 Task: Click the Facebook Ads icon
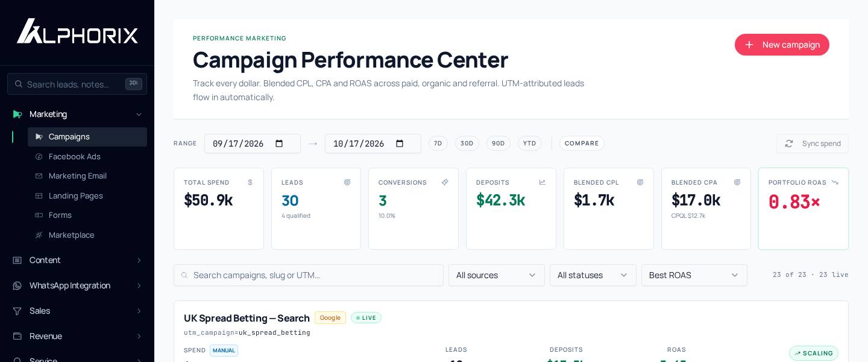click(39, 157)
